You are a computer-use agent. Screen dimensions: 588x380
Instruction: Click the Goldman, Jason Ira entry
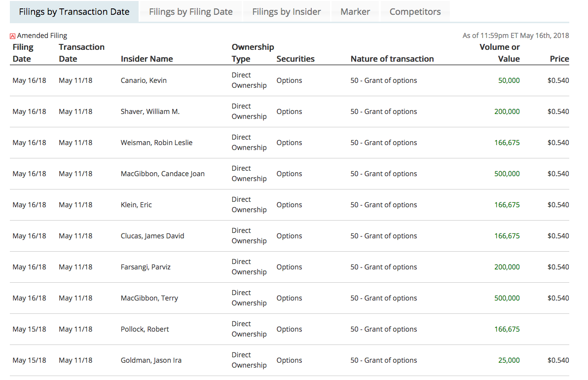point(151,360)
